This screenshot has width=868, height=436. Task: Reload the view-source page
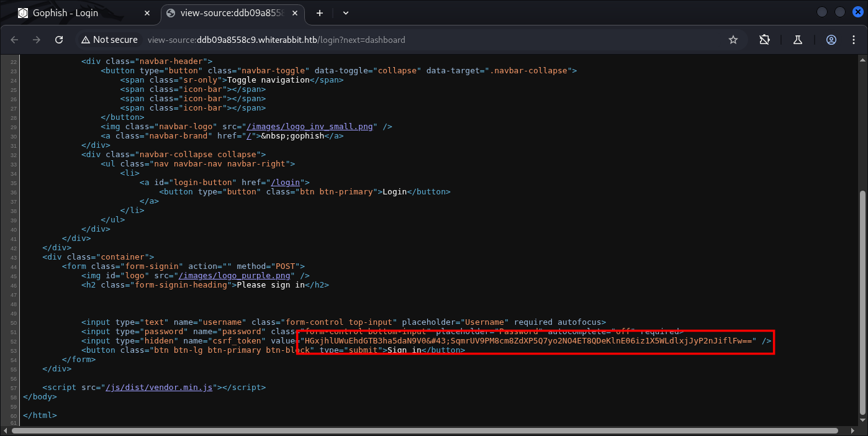59,40
